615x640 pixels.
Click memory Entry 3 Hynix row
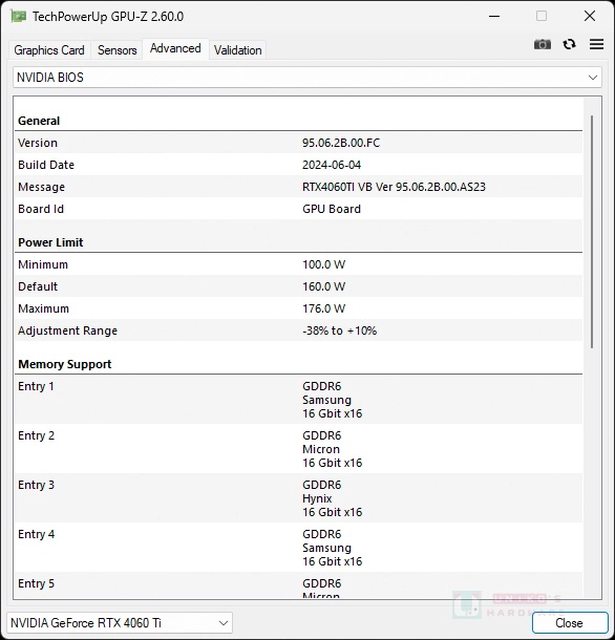[298, 498]
